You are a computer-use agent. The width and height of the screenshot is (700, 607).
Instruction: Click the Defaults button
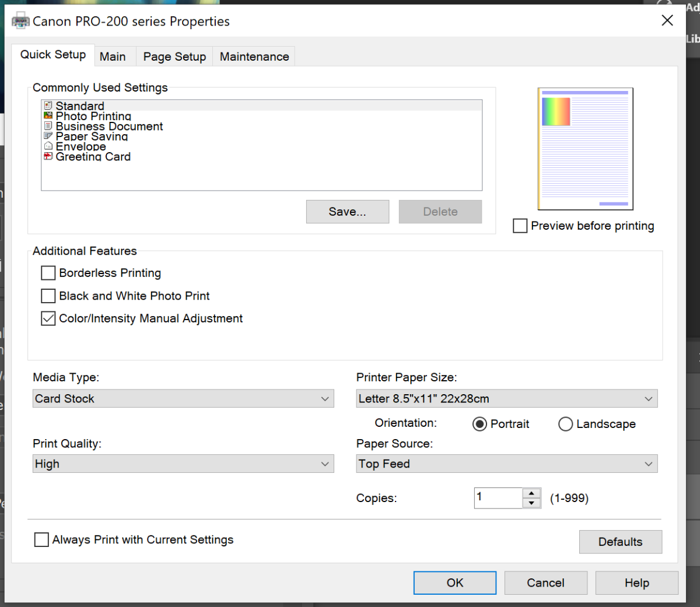(621, 542)
